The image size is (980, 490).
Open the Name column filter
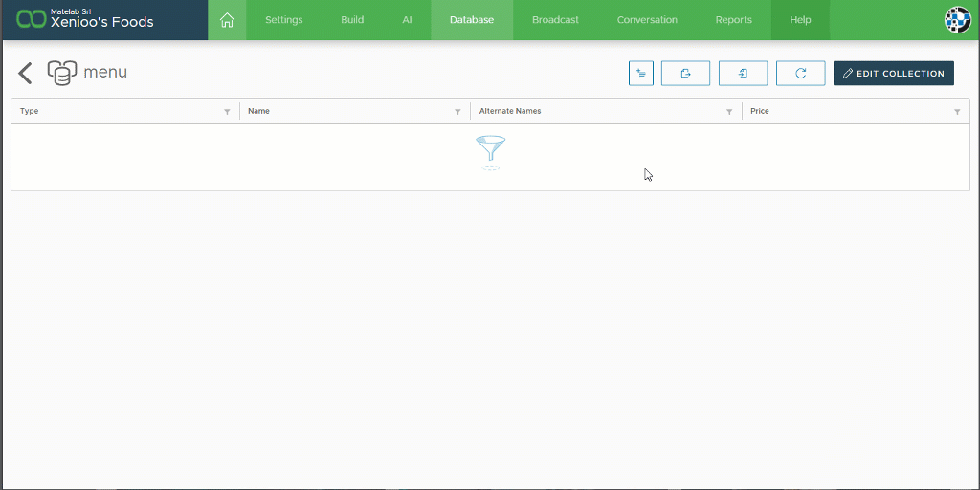(457, 112)
